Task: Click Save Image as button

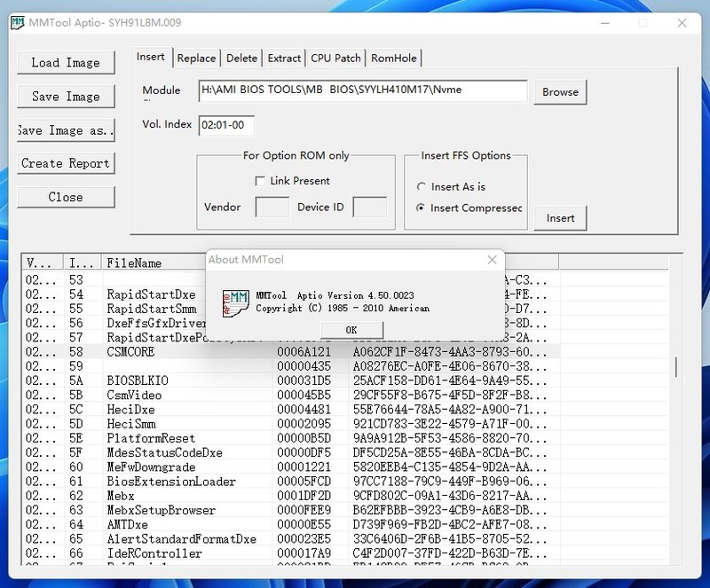Action: coord(66,130)
